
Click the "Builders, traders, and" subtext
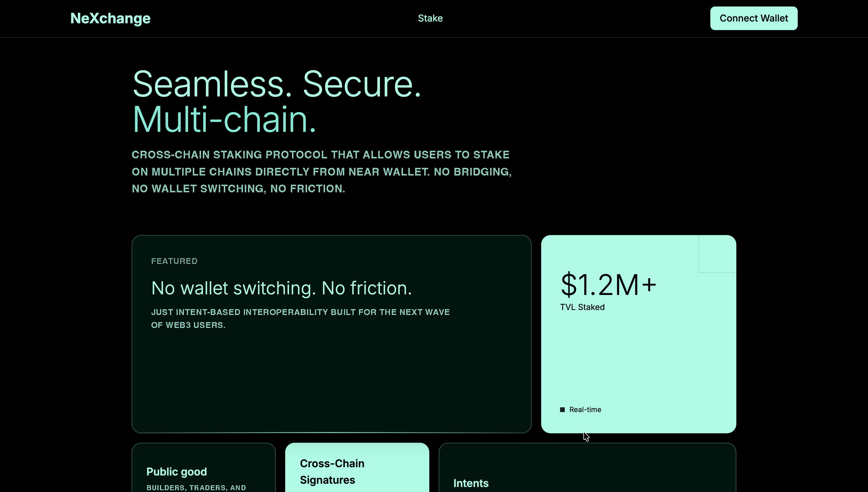click(x=196, y=488)
